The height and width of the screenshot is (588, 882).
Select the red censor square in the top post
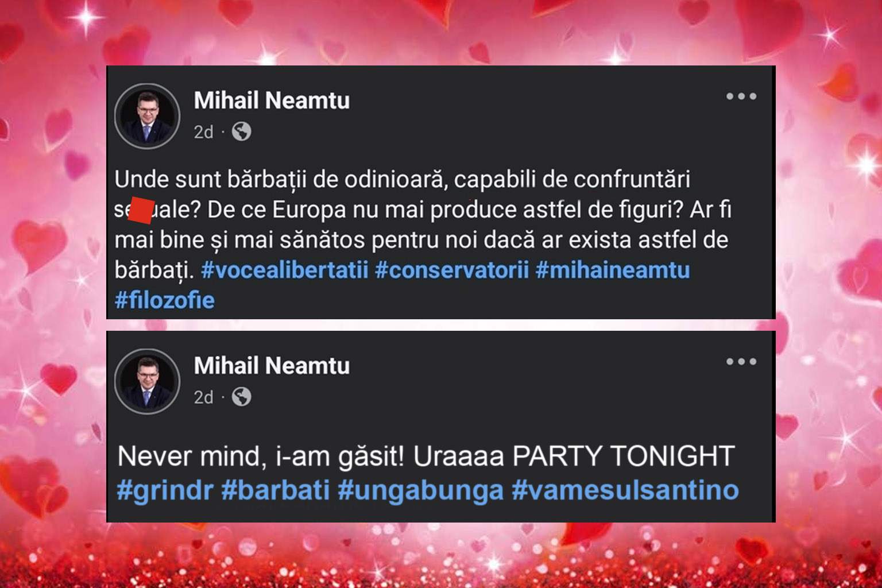coord(142,209)
